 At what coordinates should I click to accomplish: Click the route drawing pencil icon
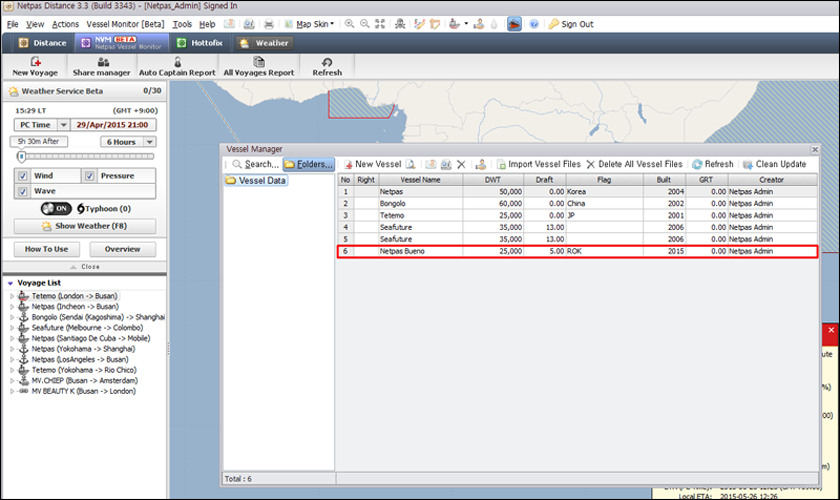419,24
